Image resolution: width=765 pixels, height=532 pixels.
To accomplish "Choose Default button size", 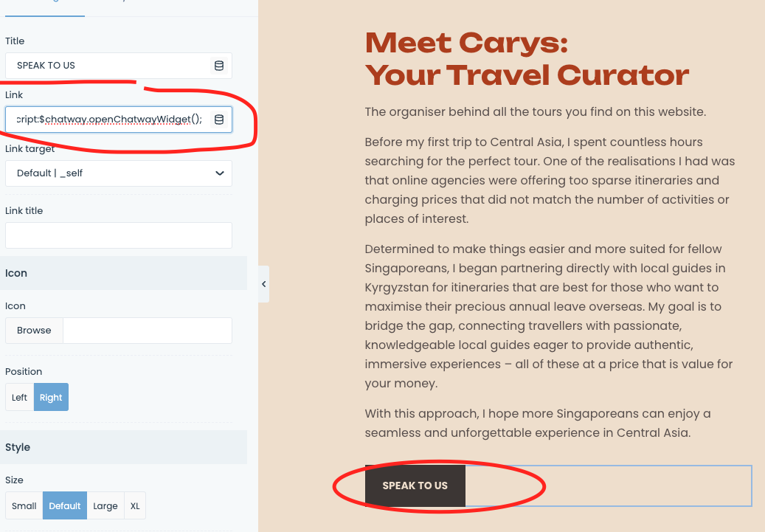I will pos(65,505).
